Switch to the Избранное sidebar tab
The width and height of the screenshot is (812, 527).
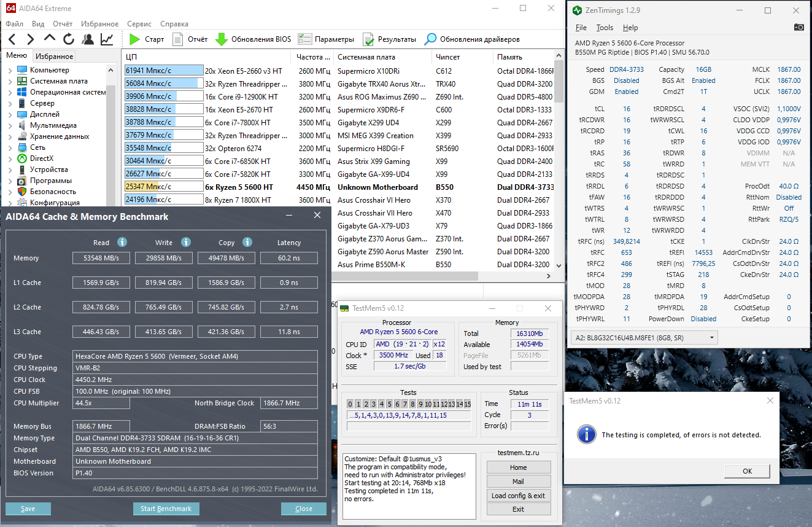(54, 57)
